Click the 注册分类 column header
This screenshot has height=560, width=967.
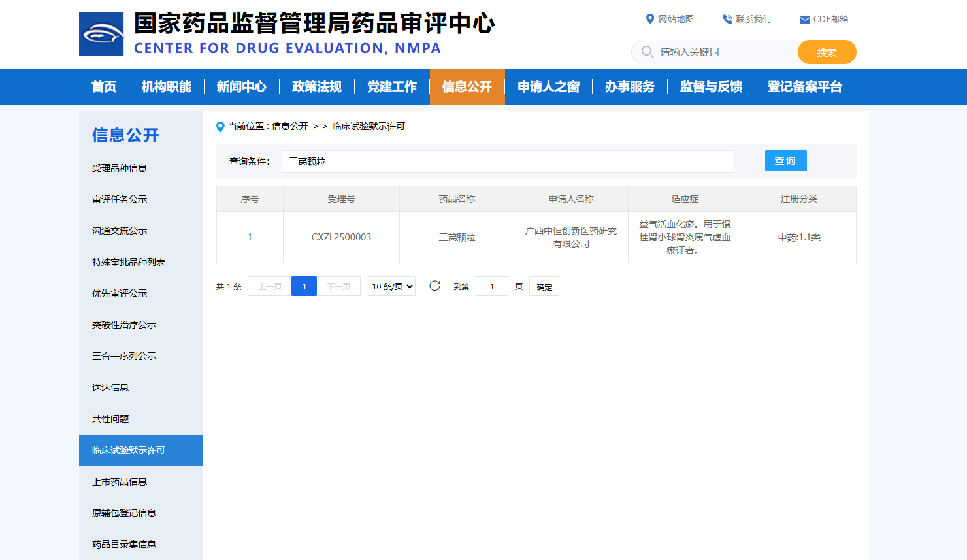(799, 199)
